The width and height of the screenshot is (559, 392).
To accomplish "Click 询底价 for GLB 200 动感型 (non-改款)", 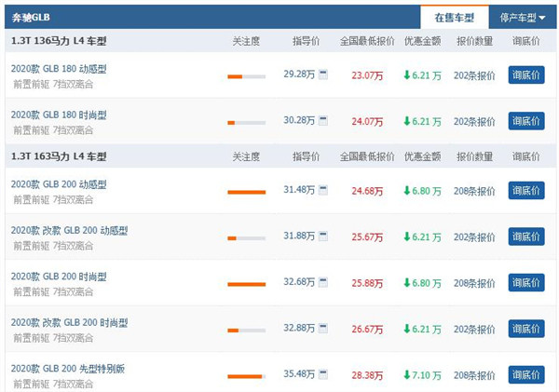I will [x=526, y=190].
